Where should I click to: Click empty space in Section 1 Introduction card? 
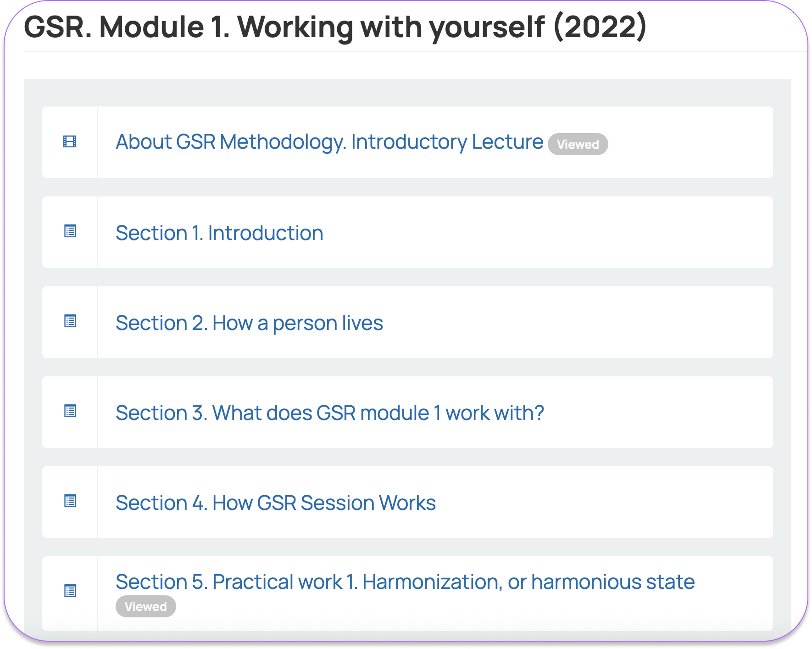[551, 233]
